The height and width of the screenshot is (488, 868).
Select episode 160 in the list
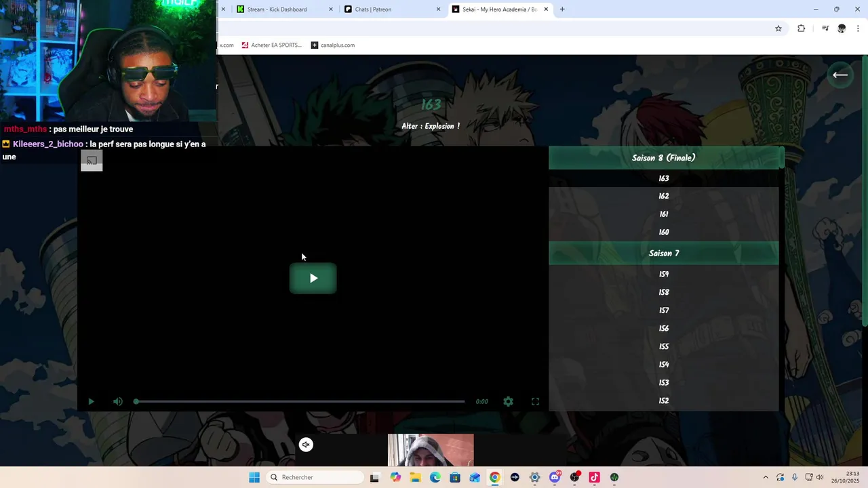(663, 232)
